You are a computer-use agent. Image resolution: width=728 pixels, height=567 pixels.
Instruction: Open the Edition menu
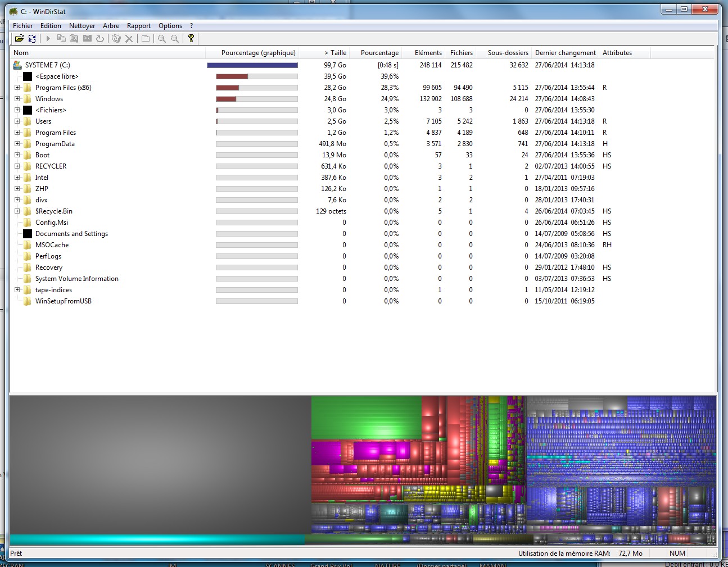pyautogui.click(x=51, y=26)
